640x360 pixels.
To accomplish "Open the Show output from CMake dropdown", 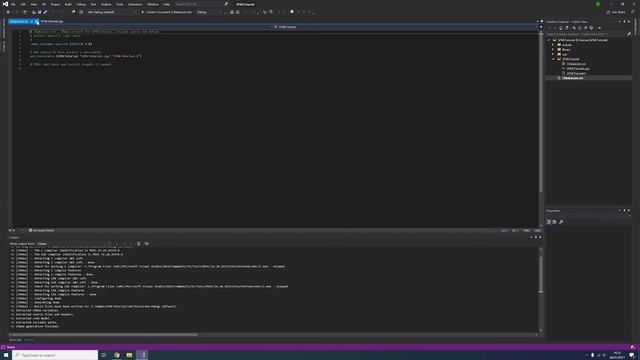I will pyautogui.click(x=73, y=244).
